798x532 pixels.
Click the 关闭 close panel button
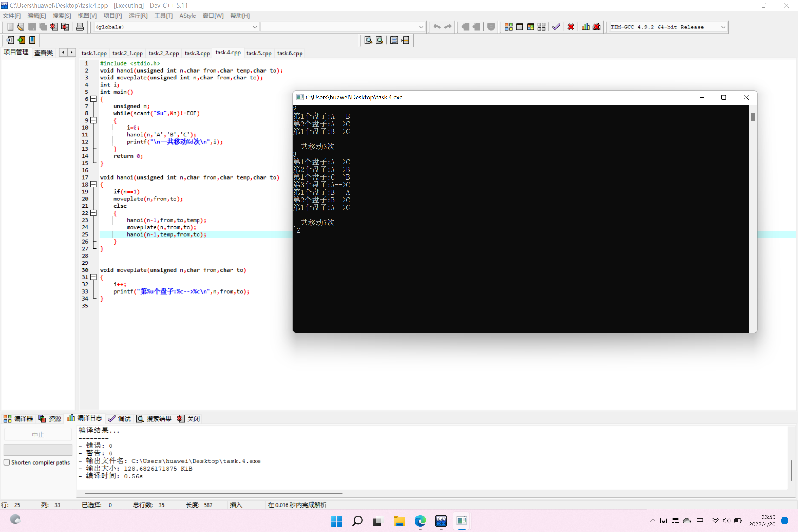(x=189, y=419)
